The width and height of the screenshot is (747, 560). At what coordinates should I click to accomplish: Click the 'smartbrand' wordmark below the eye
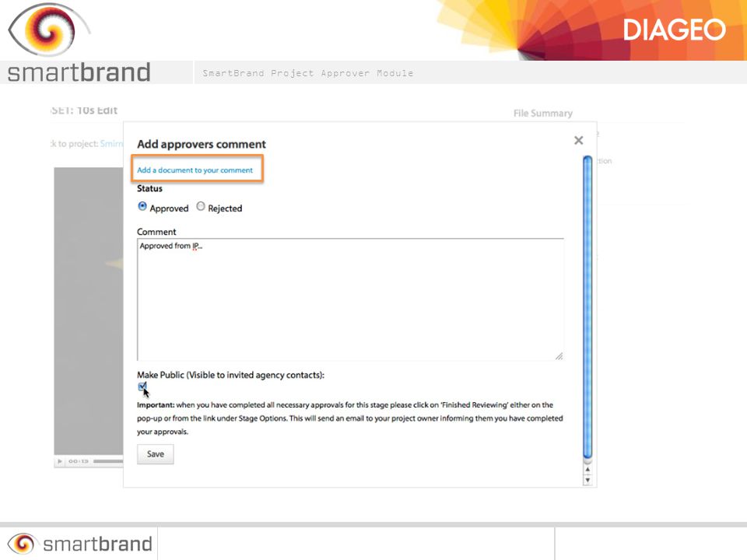[79, 72]
